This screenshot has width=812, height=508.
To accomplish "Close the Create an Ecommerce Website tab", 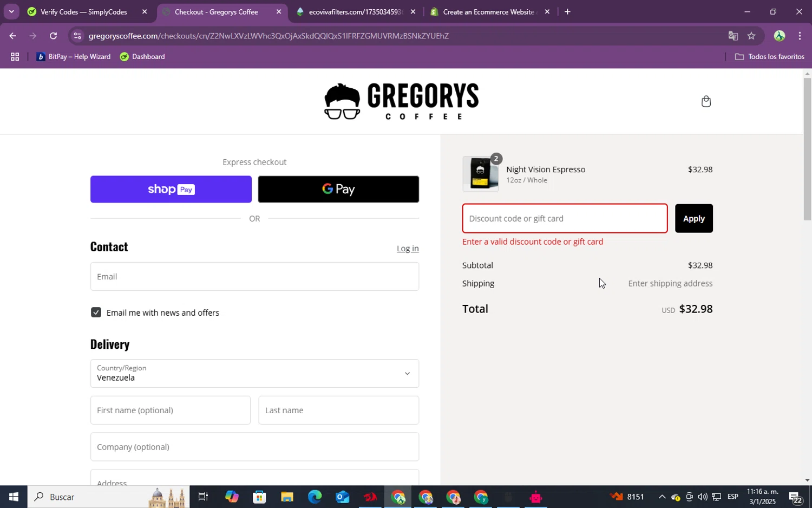I will click(547, 11).
